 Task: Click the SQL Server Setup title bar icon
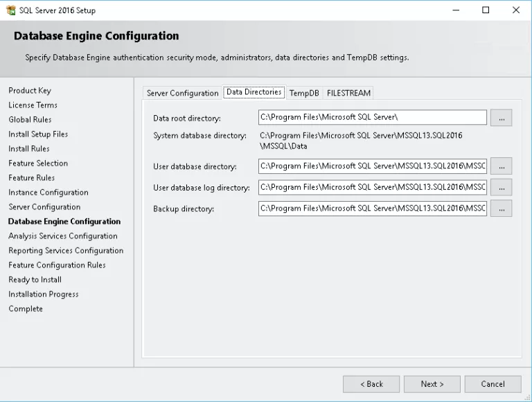click(11, 10)
